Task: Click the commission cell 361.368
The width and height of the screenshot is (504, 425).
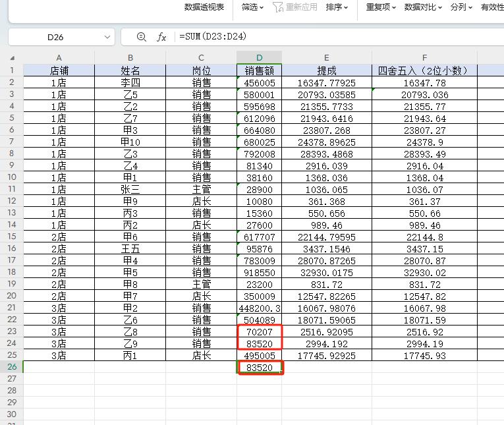Action: [x=327, y=202]
